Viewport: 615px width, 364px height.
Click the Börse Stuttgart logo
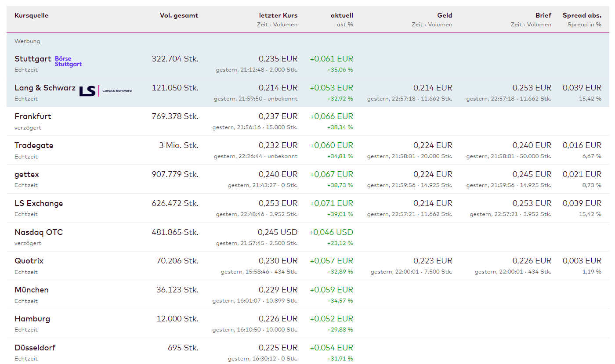[x=68, y=61]
